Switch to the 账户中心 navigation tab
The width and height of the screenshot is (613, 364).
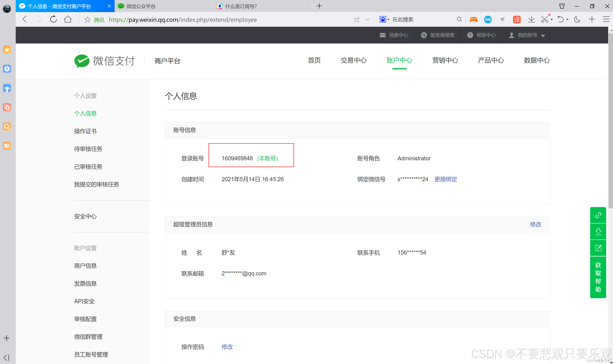(399, 60)
